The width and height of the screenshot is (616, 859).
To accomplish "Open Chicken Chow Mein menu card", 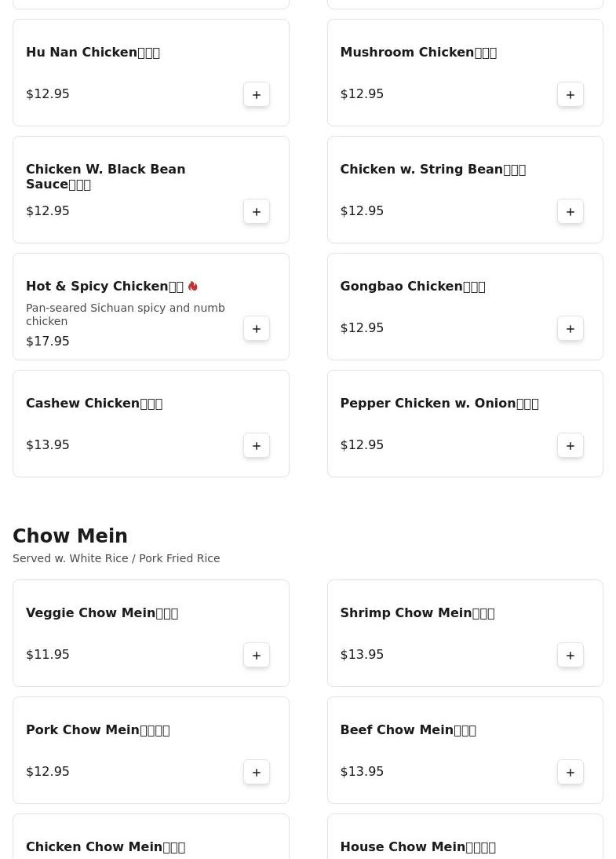I will (x=151, y=836).
